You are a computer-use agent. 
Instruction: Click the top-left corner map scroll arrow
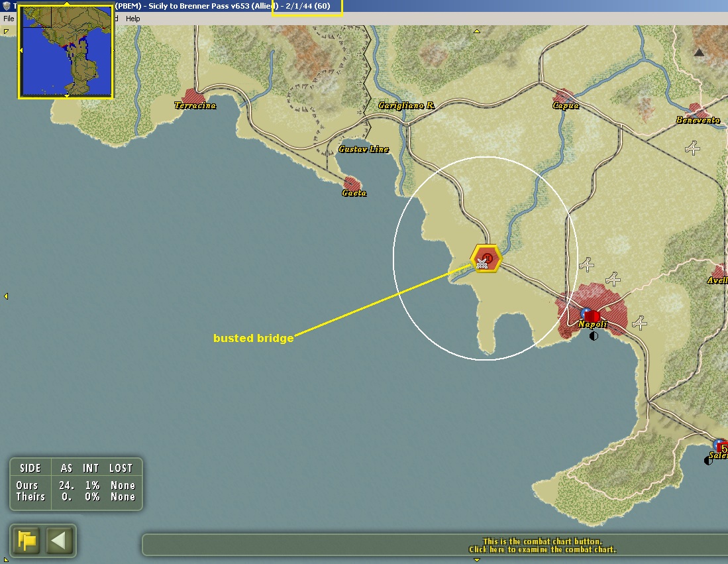click(x=6, y=32)
